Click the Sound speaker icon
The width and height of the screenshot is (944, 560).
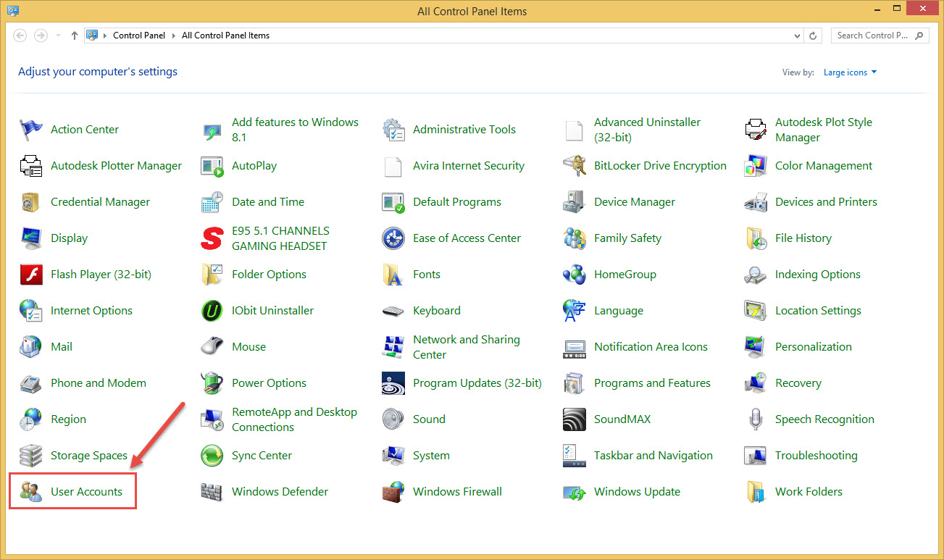393,419
